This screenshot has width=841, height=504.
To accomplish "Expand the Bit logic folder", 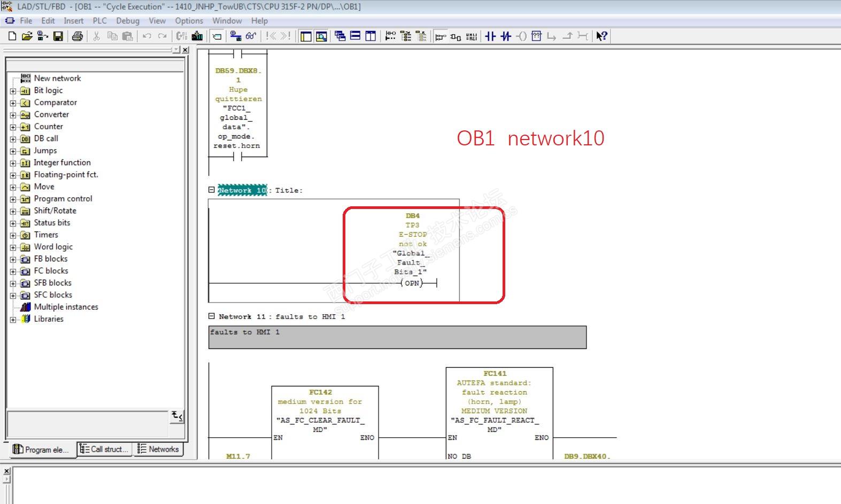I will coord(13,91).
